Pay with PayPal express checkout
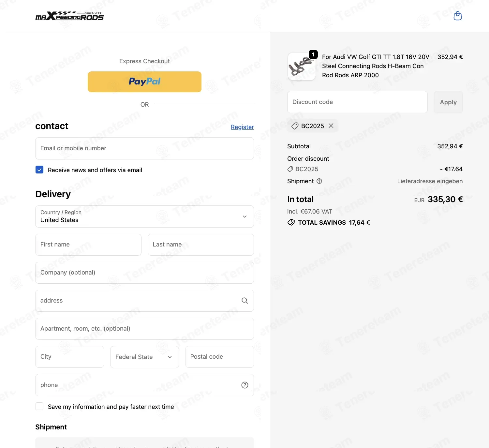489x448 pixels. 144,82
